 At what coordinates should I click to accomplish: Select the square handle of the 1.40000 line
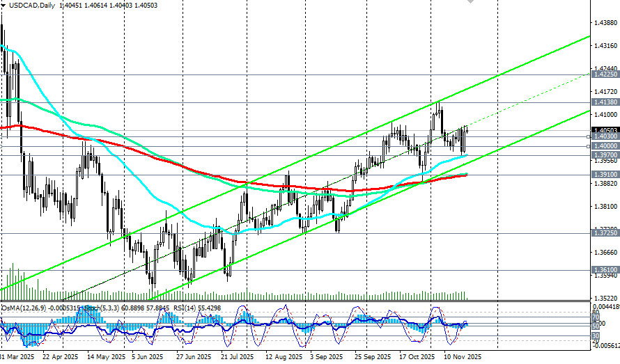point(589,146)
